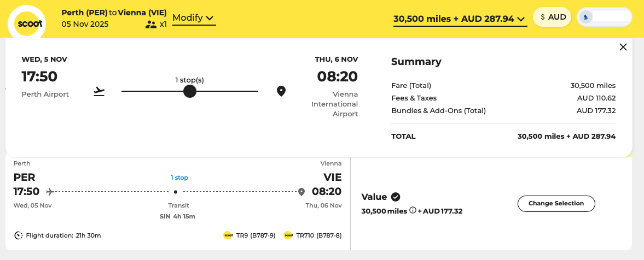Click the Scoot icon beside TR710 flight
The height and width of the screenshot is (260, 644).
click(288, 235)
